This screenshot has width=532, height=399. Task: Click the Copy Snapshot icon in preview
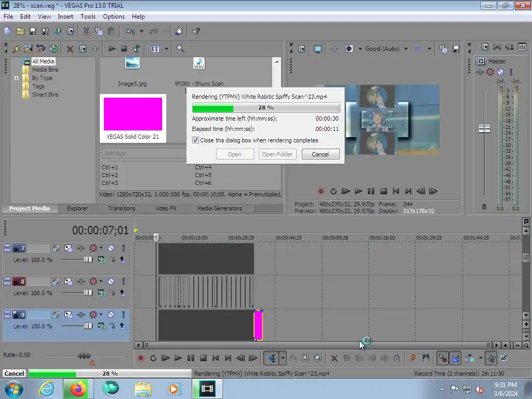(443, 49)
